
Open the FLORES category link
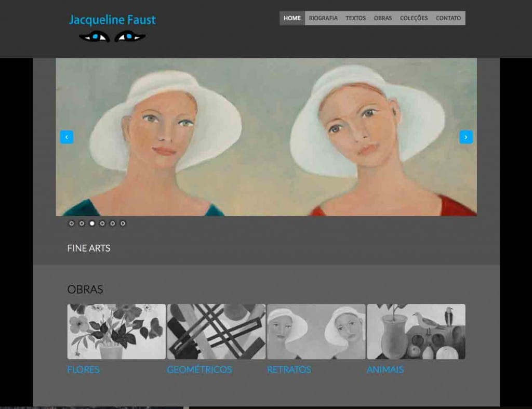tap(83, 370)
